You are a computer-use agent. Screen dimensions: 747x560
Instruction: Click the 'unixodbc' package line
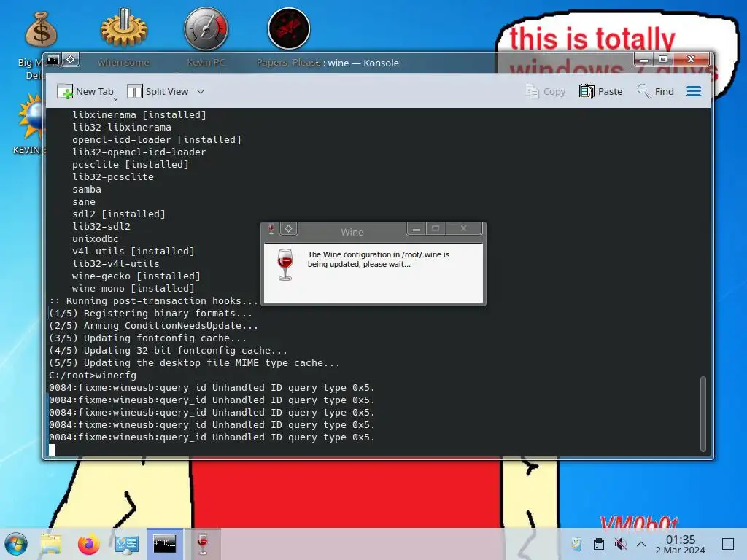pyautogui.click(x=96, y=239)
